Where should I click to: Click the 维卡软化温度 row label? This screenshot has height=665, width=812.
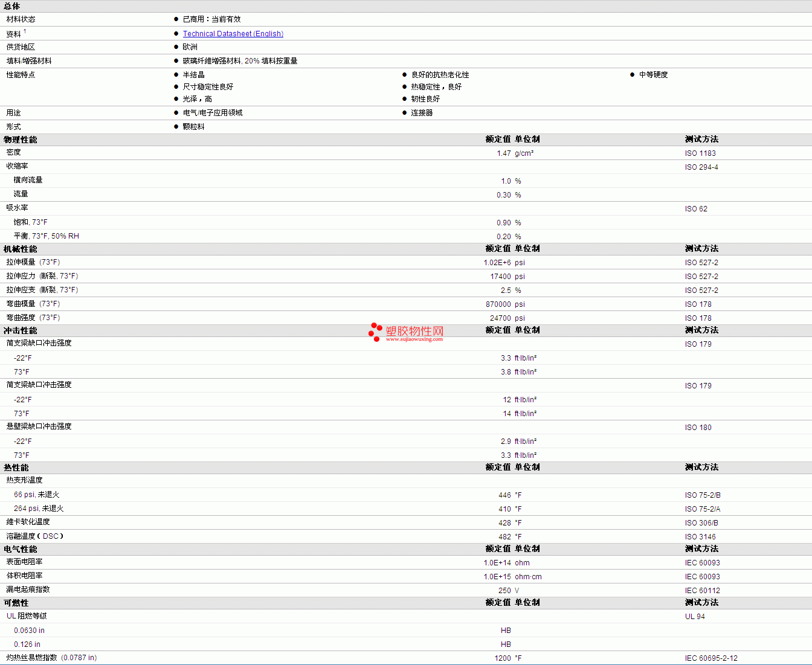28,522
